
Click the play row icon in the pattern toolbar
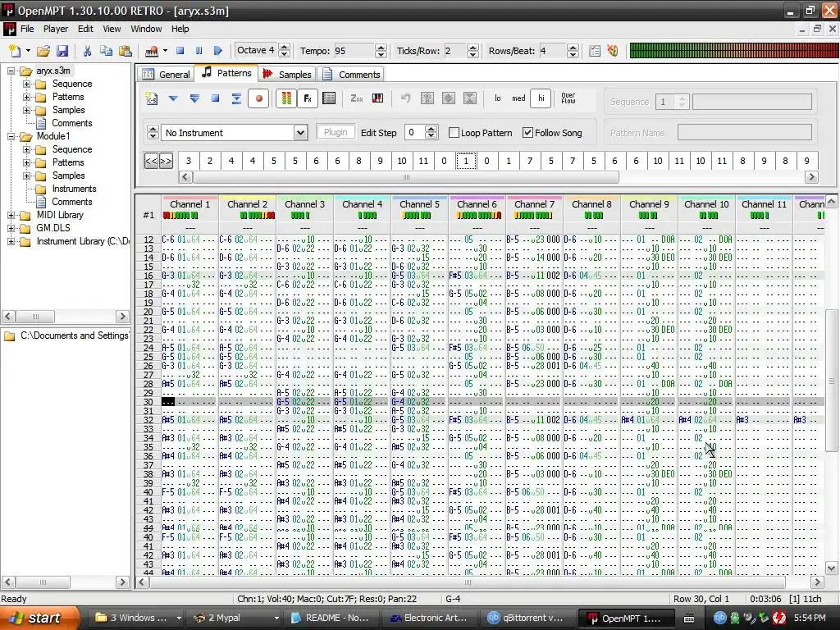[x=236, y=98]
